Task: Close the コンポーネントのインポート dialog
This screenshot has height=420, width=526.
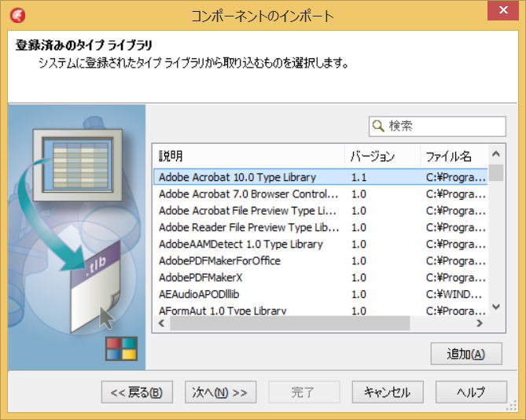Action: pos(503,10)
